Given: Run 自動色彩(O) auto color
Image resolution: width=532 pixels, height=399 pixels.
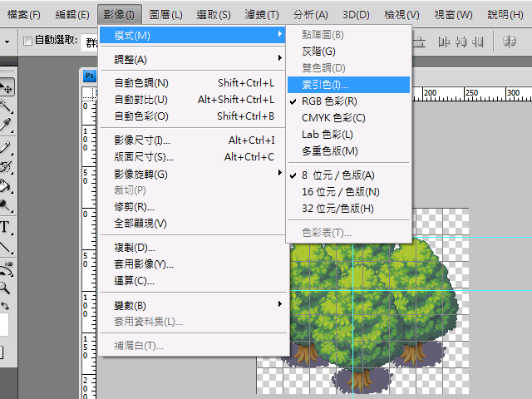Looking at the screenshot, I should pyautogui.click(x=193, y=116).
